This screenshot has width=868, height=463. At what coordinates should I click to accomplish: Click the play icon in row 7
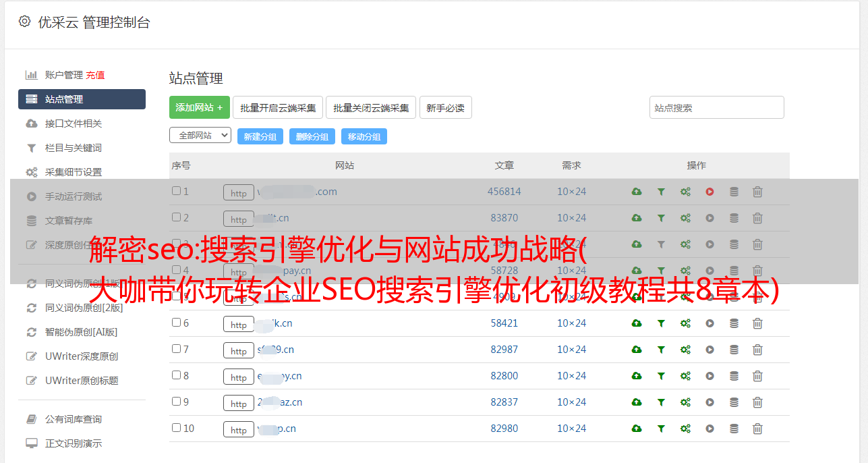(710, 350)
